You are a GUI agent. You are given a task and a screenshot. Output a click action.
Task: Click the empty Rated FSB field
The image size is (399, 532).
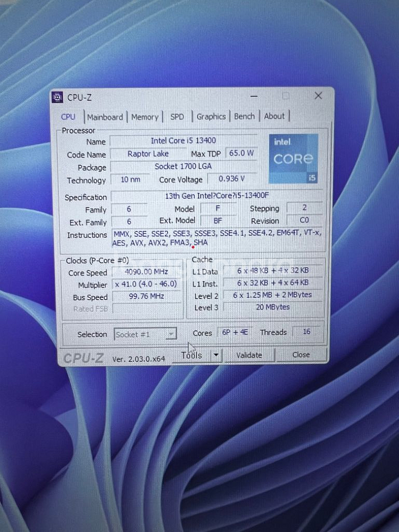click(x=146, y=309)
